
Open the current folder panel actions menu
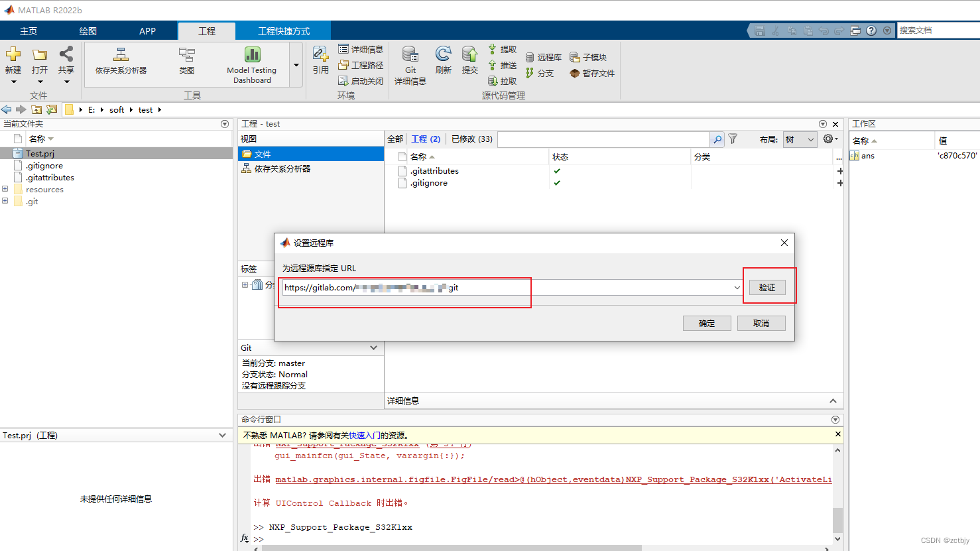click(x=225, y=124)
